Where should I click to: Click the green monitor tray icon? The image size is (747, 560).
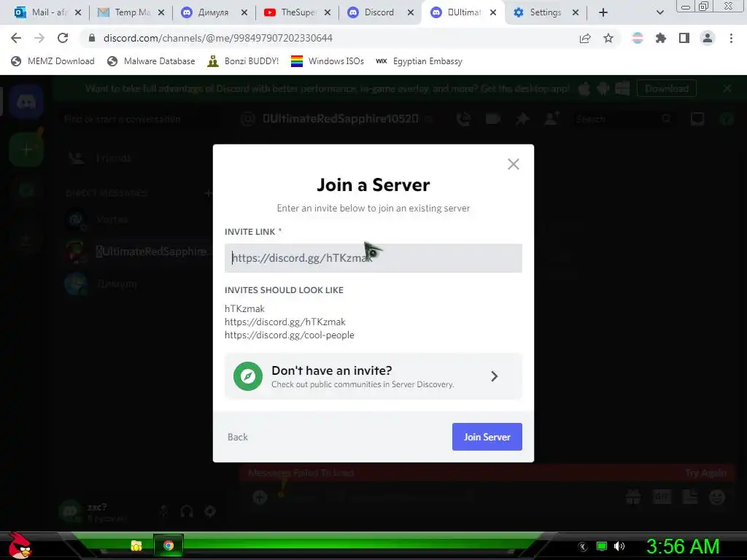602,546
